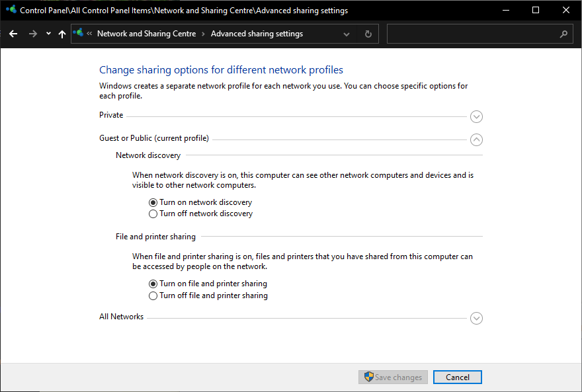The height and width of the screenshot is (392, 582).
Task: Click Advanced sharing settings breadcrumb
Action: [x=257, y=34]
